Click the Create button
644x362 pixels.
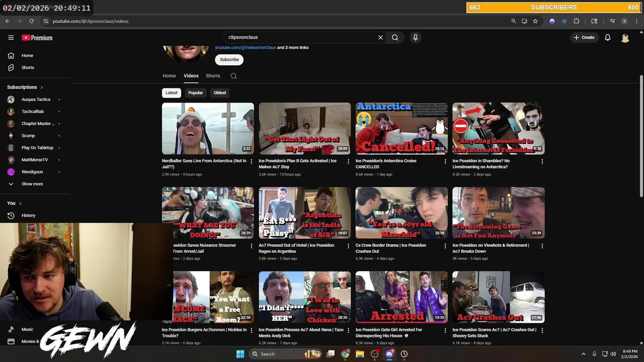(x=584, y=38)
